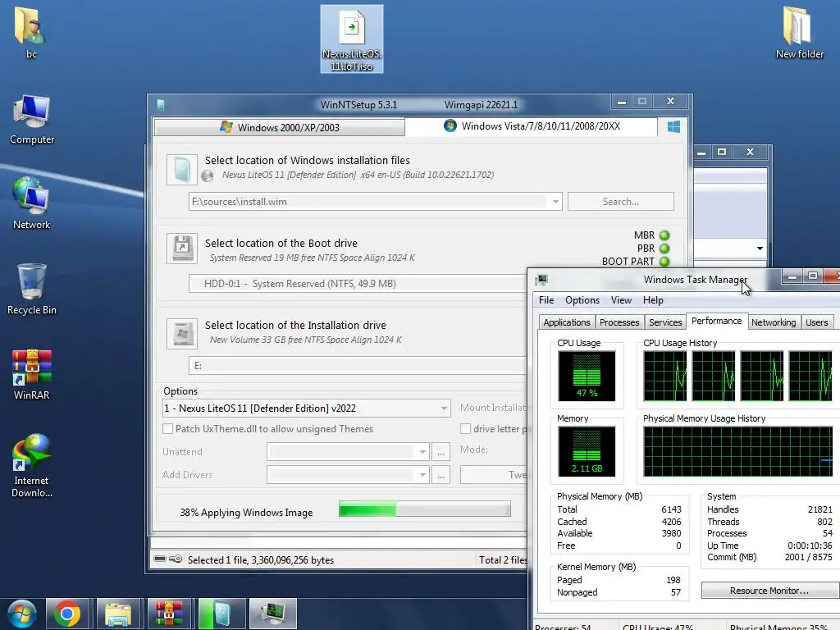Click the Boot drive floppy icon
840x630 pixels.
pos(181,248)
